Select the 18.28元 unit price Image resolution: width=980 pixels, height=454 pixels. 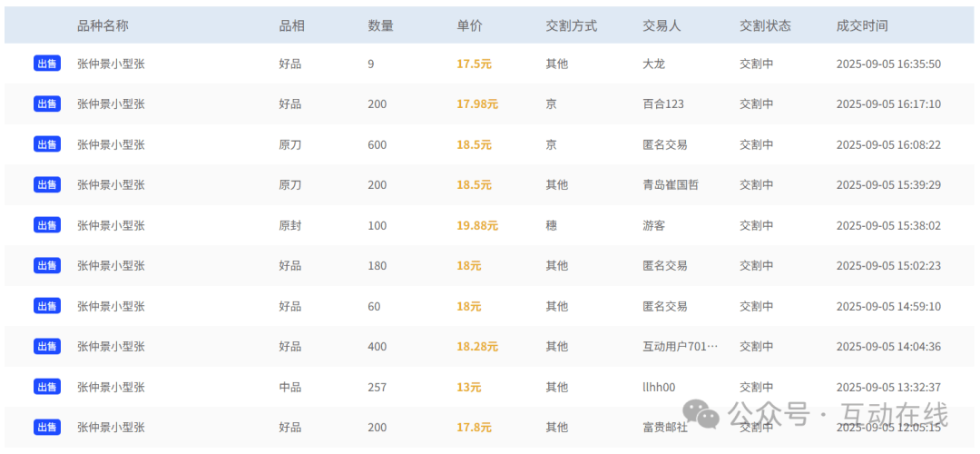pos(477,346)
